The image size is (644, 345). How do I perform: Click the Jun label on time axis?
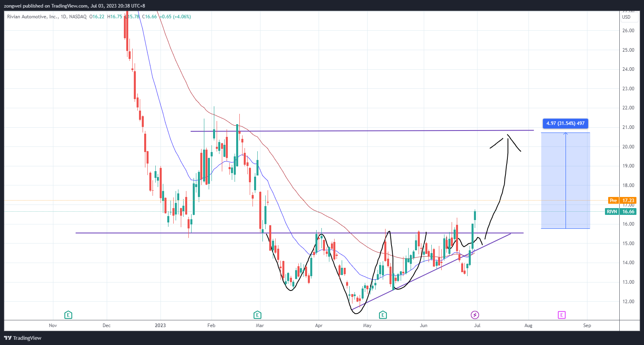423,326
